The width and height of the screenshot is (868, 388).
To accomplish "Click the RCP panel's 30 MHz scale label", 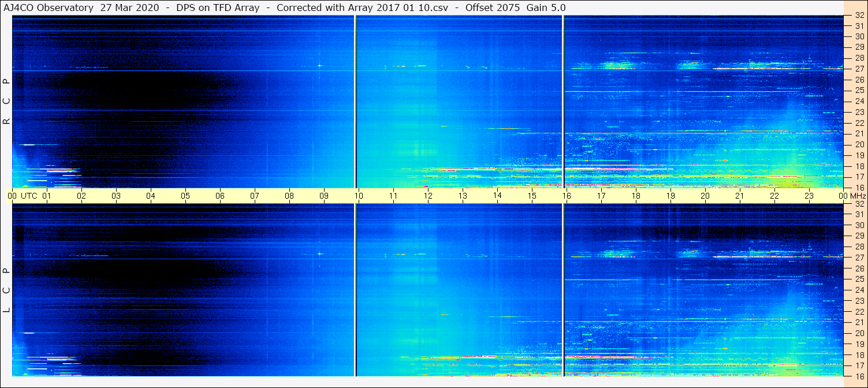I will [859, 36].
